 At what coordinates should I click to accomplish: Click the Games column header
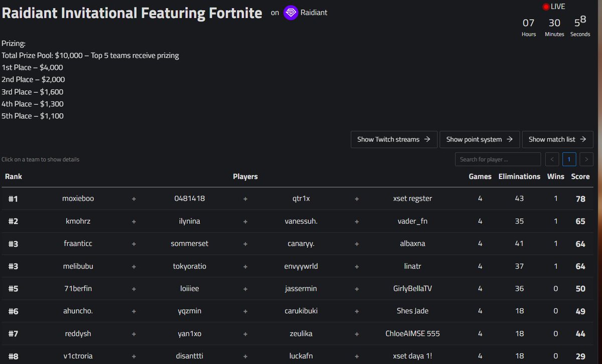(480, 176)
